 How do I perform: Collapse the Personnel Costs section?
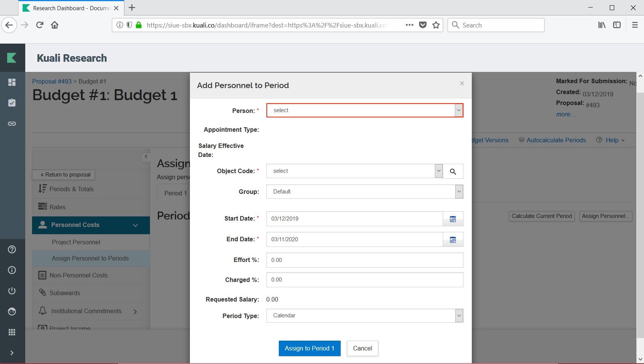(x=135, y=225)
